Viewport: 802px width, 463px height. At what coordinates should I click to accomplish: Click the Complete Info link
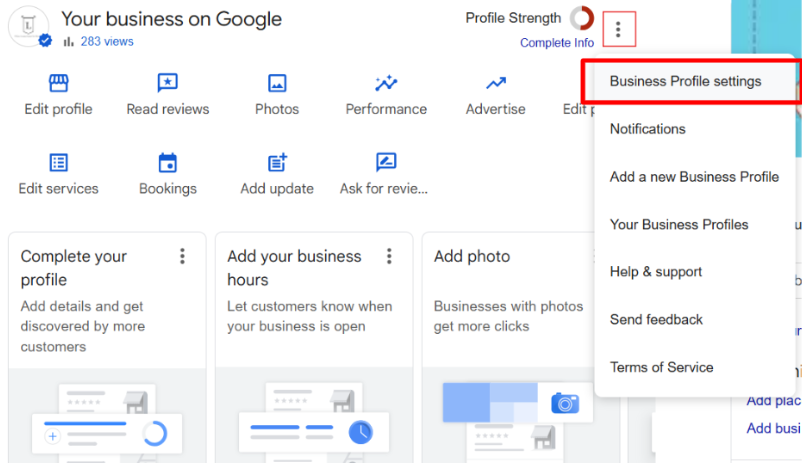tap(557, 43)
